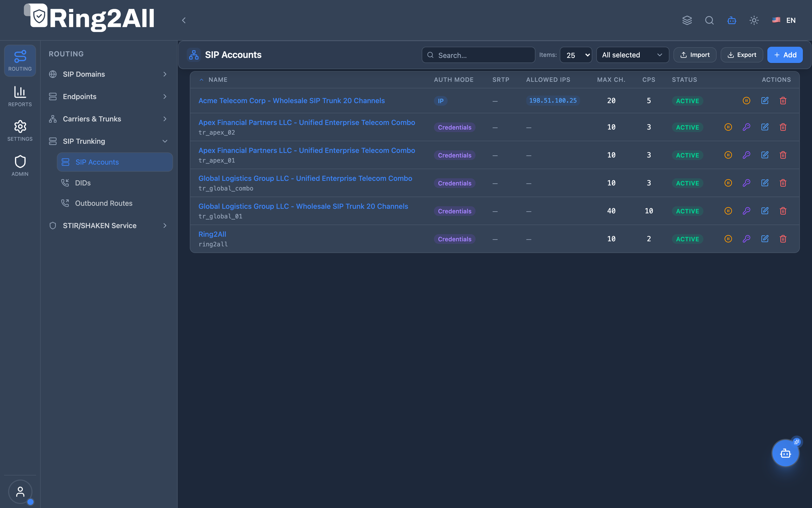
Task: Pause the Ring2All account
Action: [x=728, y=239]
